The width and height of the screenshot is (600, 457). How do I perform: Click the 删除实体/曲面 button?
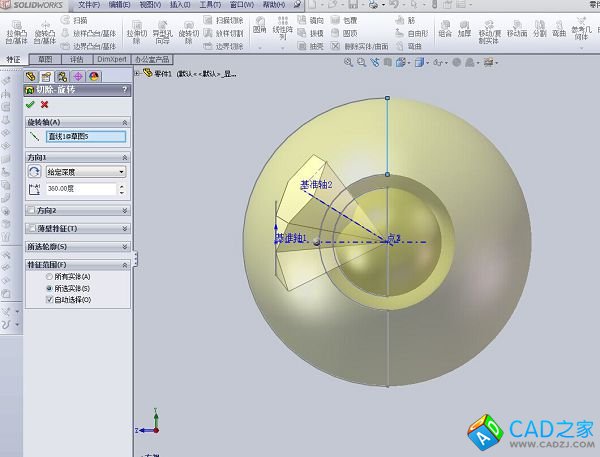click(357, 46)
